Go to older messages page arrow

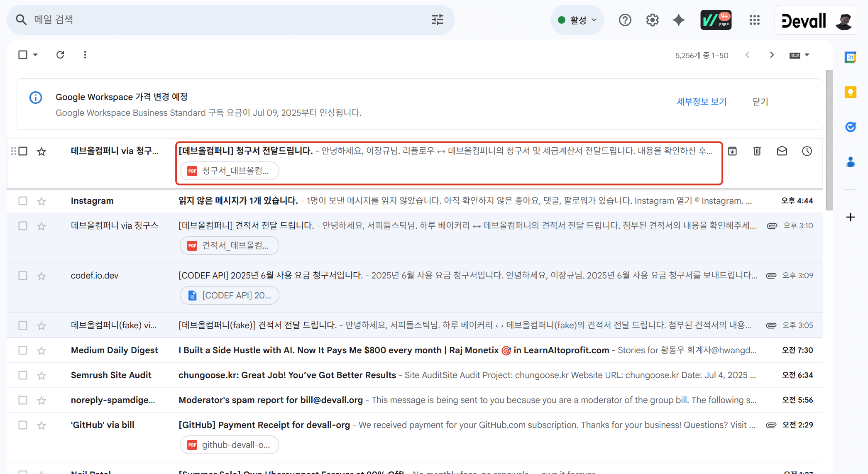[772, 55]
